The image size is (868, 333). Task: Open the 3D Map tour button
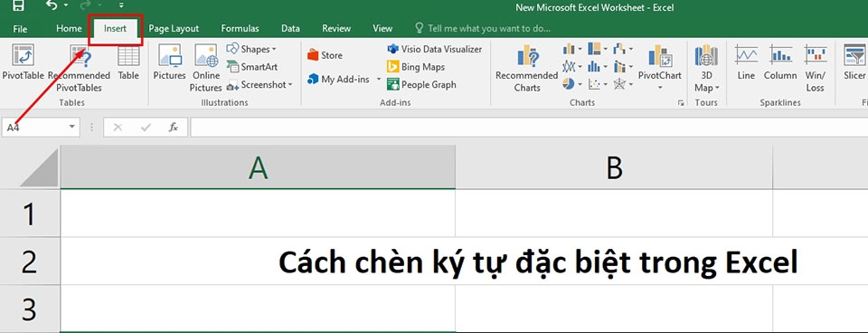(706, 68)
